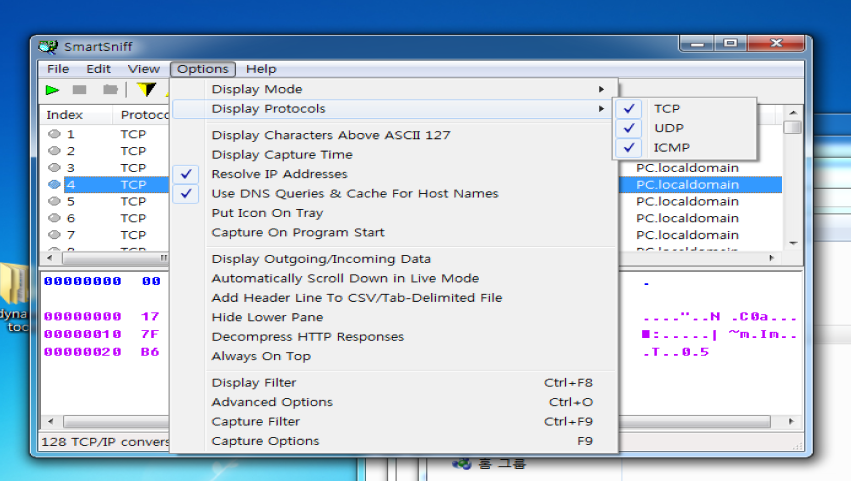Select row 7 TCP protocol cell
The image size is (851, 481).
coord(133,235)
